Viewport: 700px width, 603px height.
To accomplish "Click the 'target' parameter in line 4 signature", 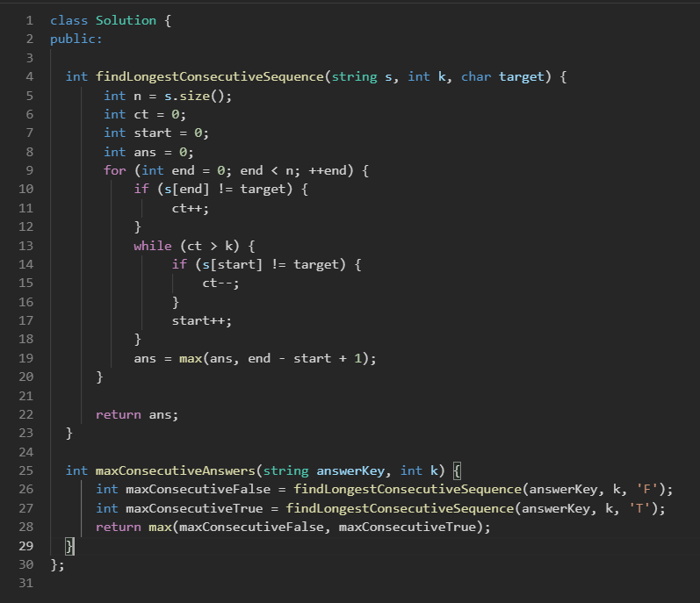I will point(522,76).
